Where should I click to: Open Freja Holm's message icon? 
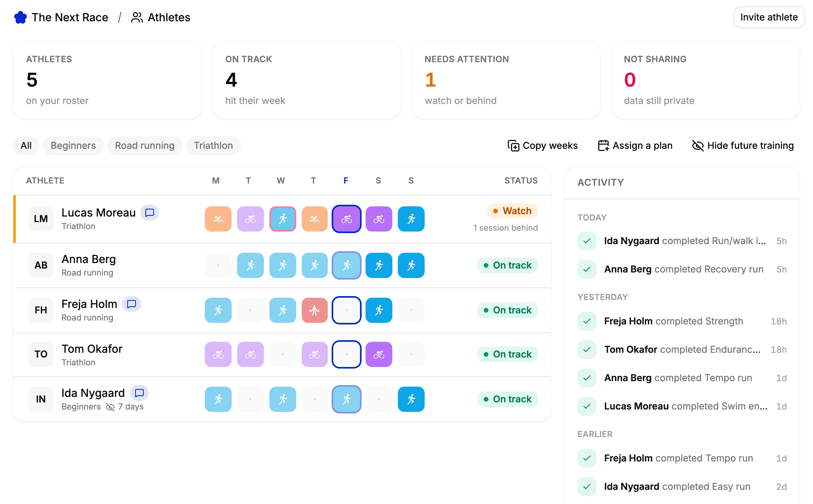coord(131,304)
